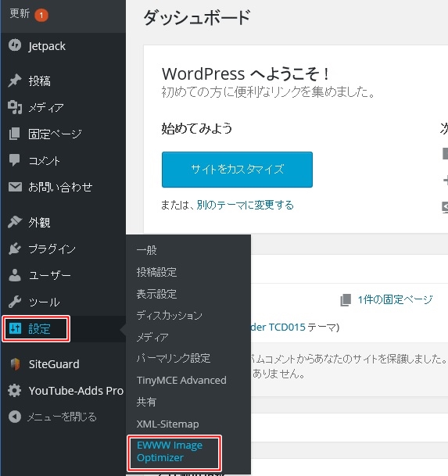Click the ダッシュボード page heading
The width and height of the screenshot is (448, 476).
[x=196, y=17]
